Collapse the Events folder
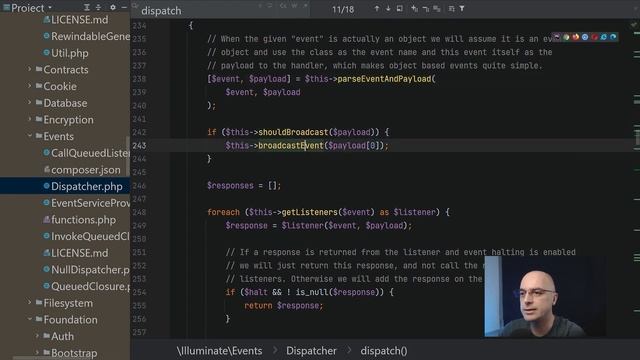 [29, 136]
